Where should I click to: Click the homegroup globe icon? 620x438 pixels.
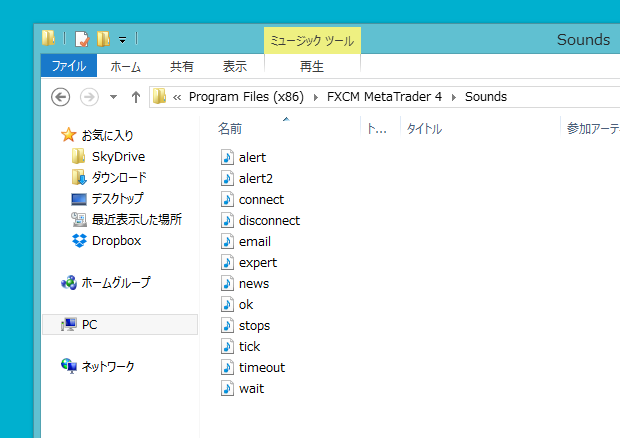click(69, 282)
